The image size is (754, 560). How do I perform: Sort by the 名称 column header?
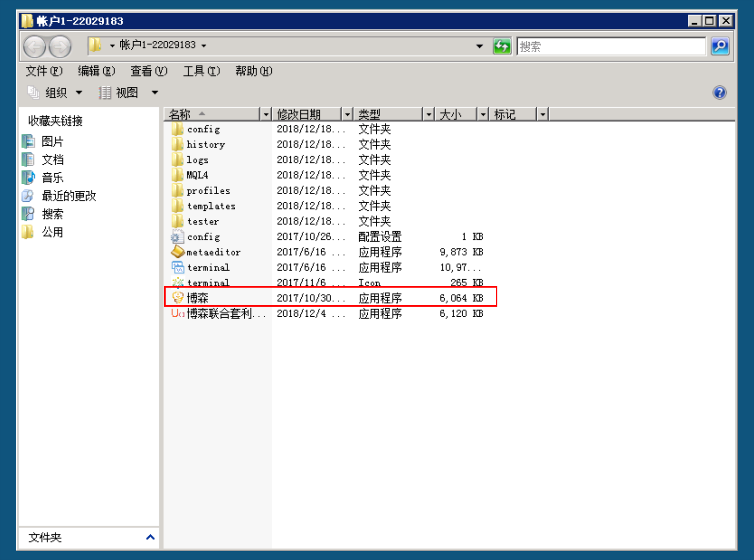[x=212, y=115]
